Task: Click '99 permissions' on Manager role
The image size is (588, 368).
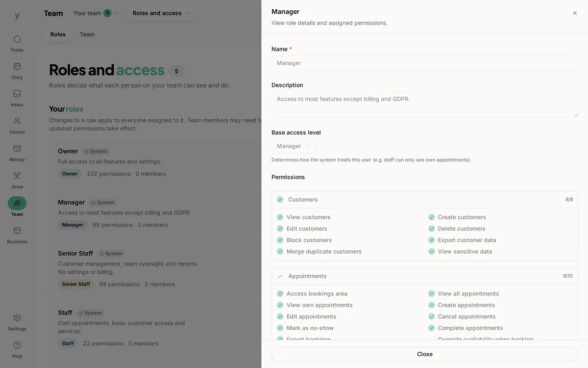Action: (x=113, y=225)
